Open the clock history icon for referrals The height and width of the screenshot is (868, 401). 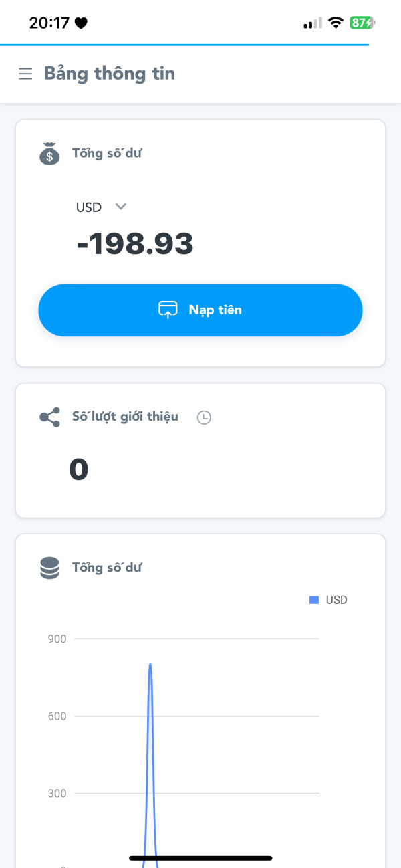204,417
